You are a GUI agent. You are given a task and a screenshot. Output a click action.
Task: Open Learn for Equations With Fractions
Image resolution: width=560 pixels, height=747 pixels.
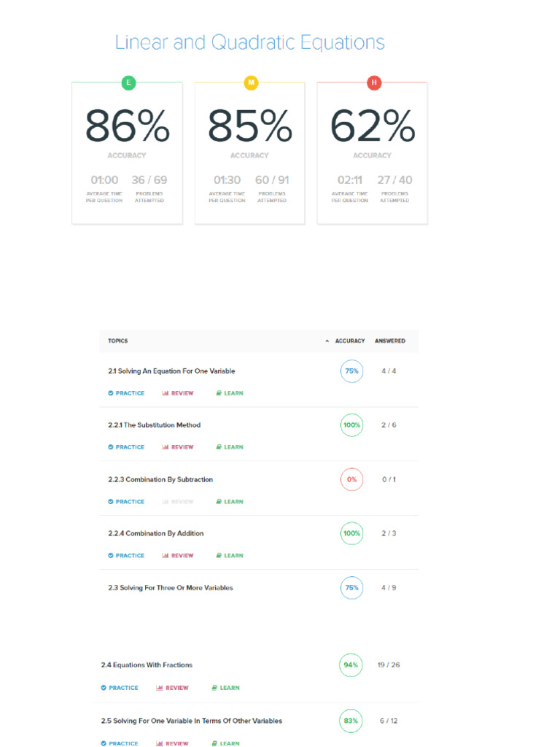pyautogui.click(x=225, y=688)
